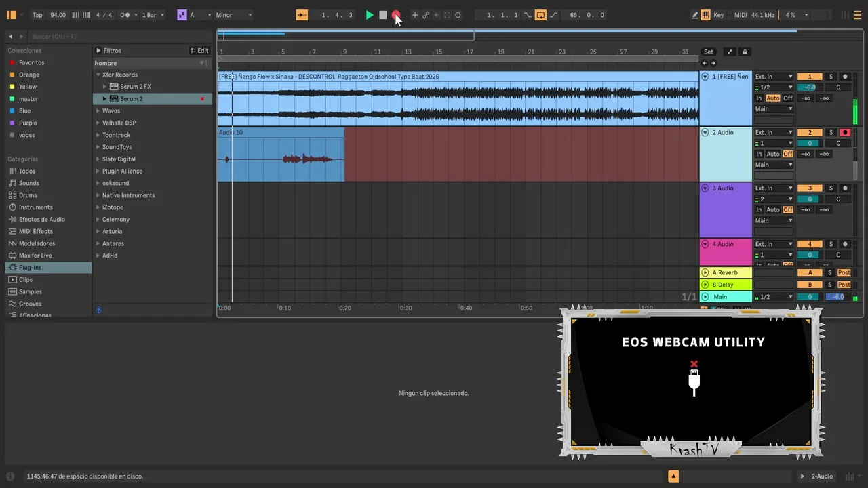Viewport: 868px width, 488px height.
Task: Click the Capture MIDI bracket icon
Action: click(x=448, y=15)
